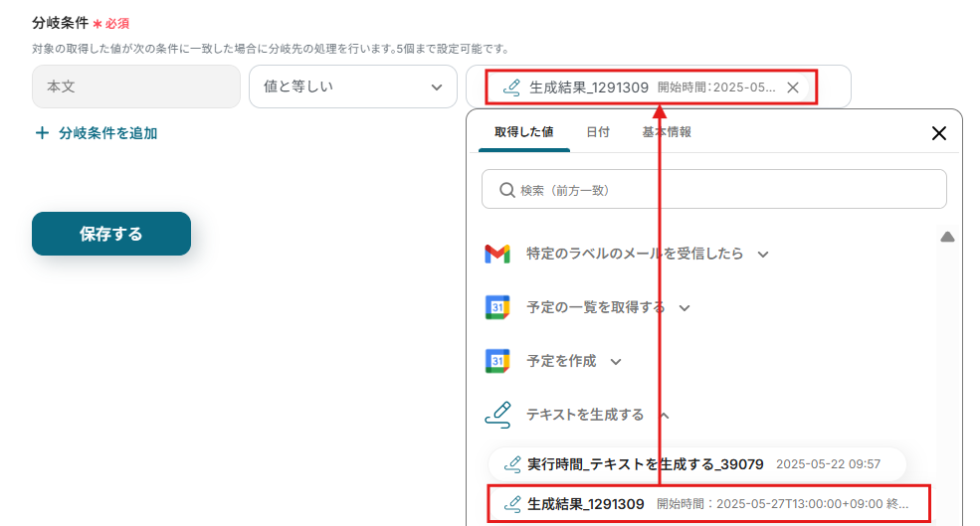Click calendar icon beside 予定を作成

(x=497, y=361)
